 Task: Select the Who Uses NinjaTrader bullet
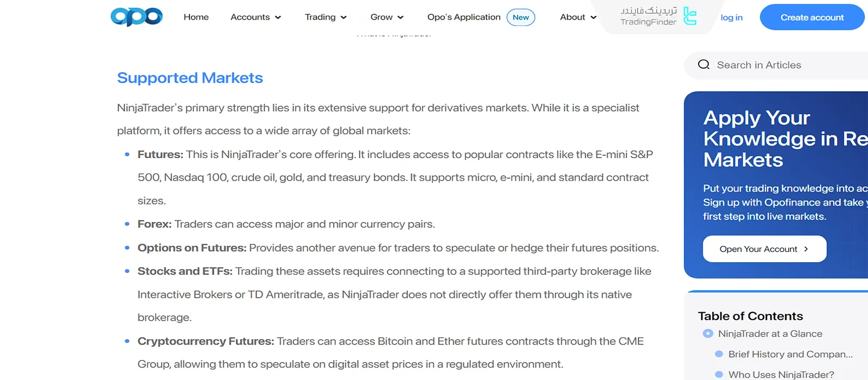(719, 375)
